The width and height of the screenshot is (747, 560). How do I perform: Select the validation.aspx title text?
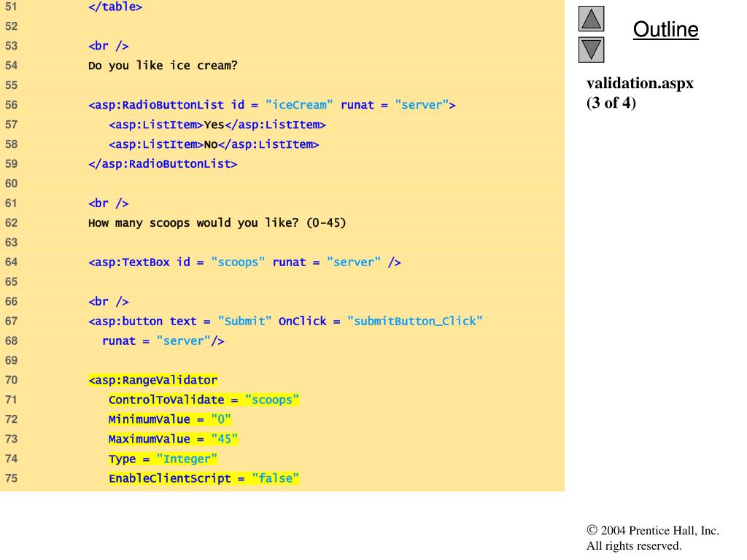pyautogui.click(x=640, y=83)
